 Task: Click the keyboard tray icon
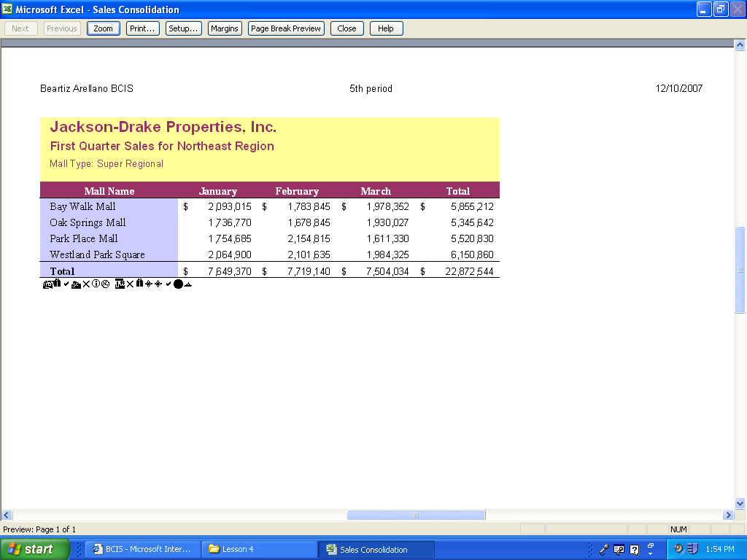(x=619, y=550)
